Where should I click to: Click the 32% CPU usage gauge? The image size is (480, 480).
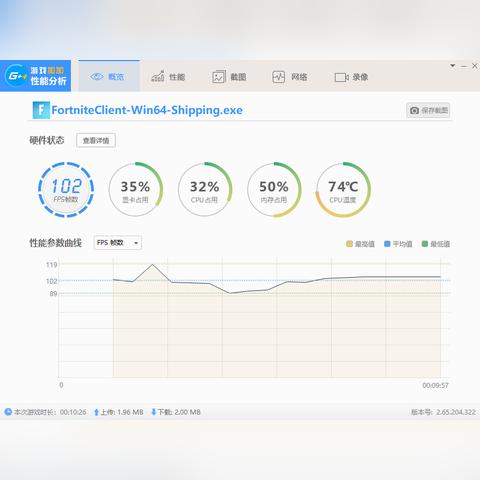[x=205, y=190]
